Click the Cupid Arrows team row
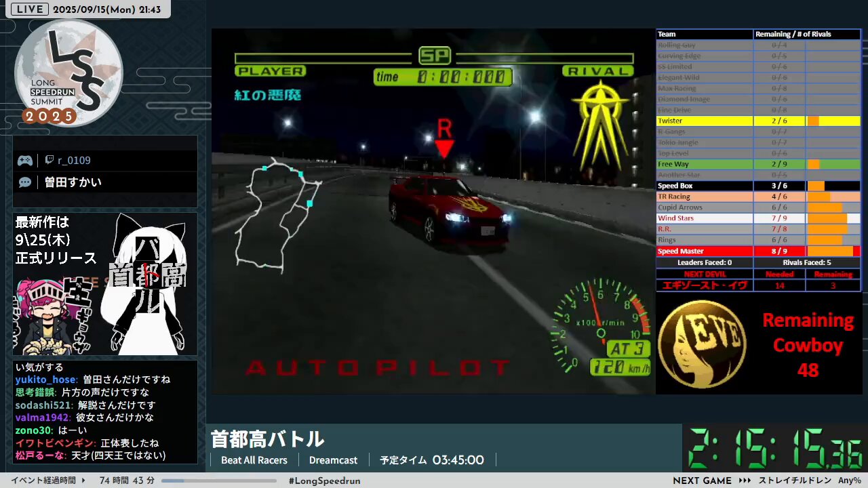The height and width of the screenshot is (488, 868). click(x=758, y=207)
